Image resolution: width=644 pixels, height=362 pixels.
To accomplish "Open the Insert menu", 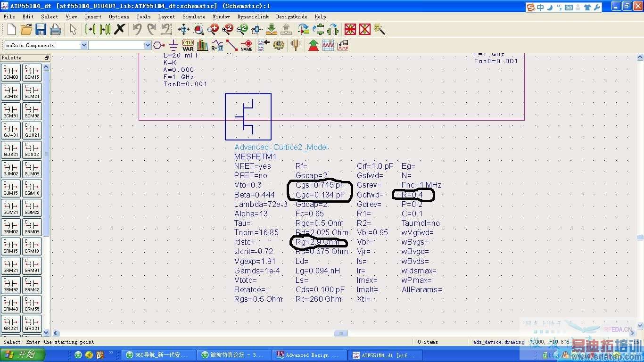I will click(93, 16).
